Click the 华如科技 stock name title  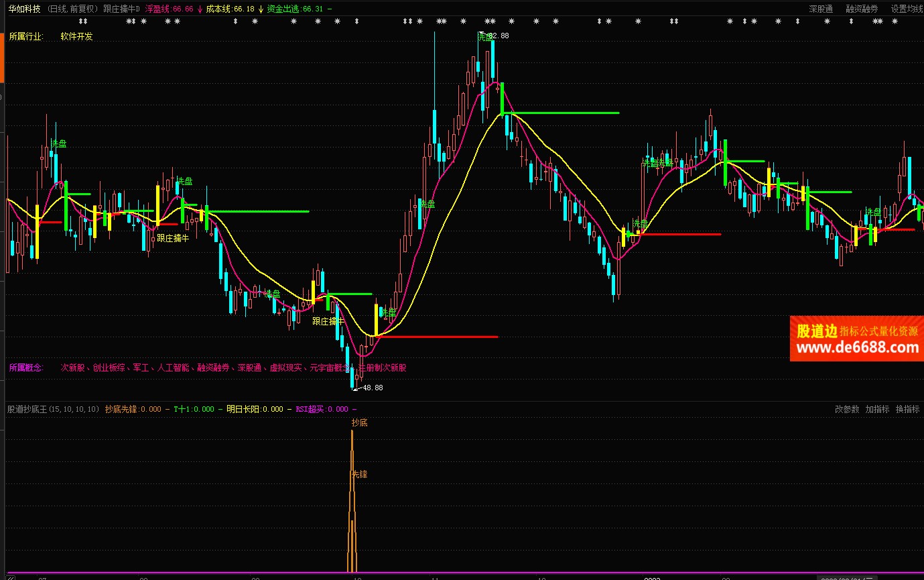click(x=25, y=9)
